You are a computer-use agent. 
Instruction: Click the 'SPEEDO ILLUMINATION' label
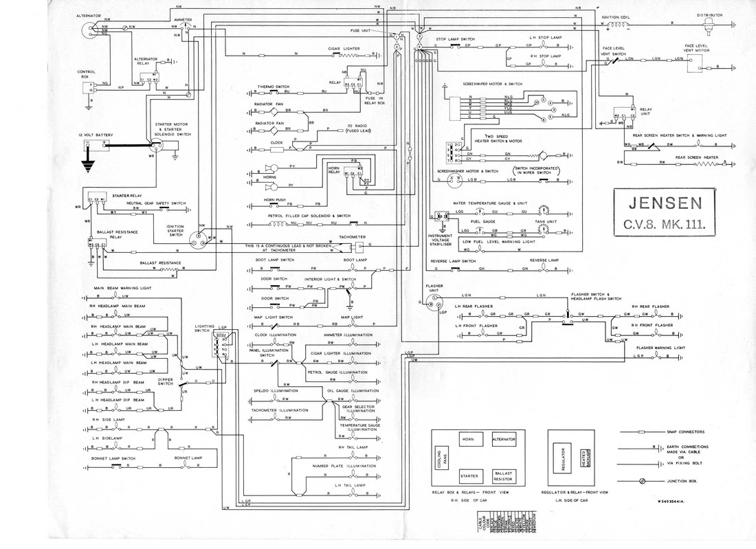(x=274, y=391)
